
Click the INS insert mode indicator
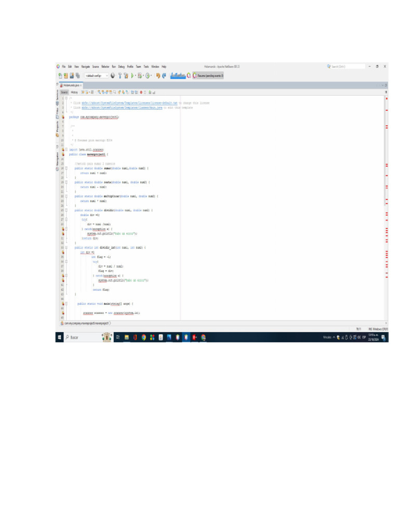pyautogui.click(x=370, y=329)
